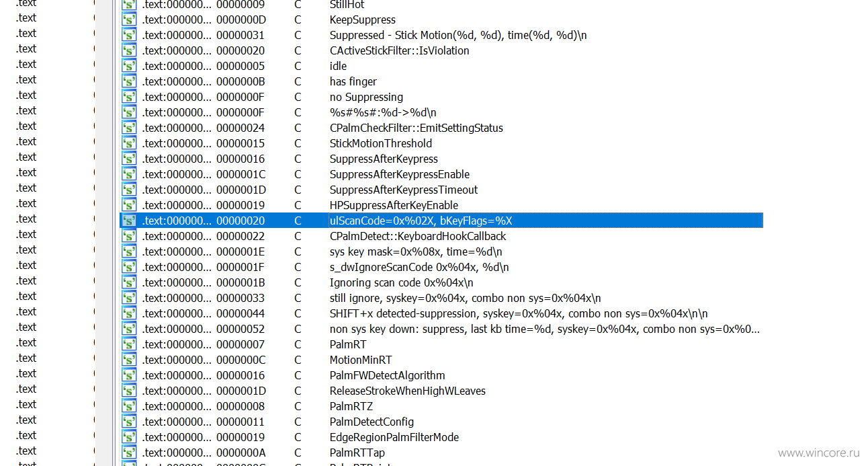Select the icon for the sys key mask row
Image resolution: width=868 pixels, height=466 pixels.
(128, 251)
